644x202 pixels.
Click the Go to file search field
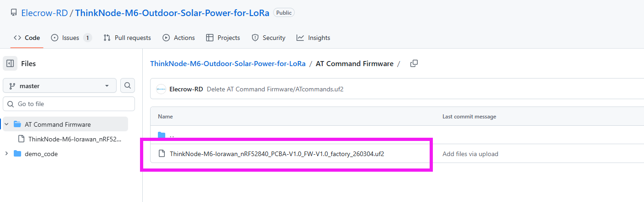[69, 104]
